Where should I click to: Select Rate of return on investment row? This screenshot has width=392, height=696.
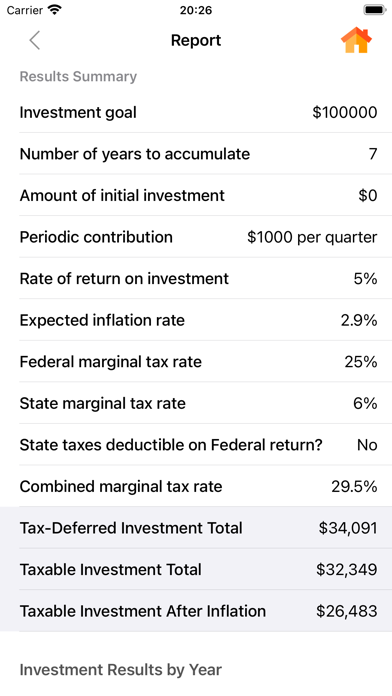coord(196,278)
